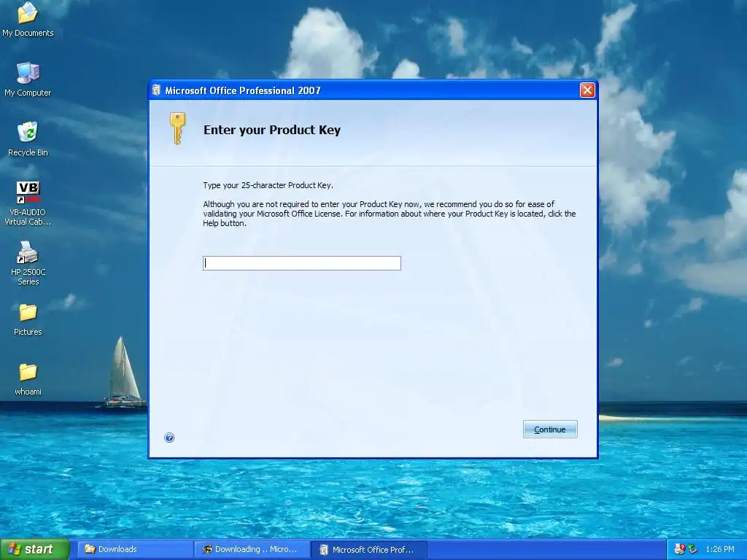This screenshot has height=560, width=747.
Task: Select the VB-AUDIO Virtual Cable shortcut
Action: coord(28,203)
